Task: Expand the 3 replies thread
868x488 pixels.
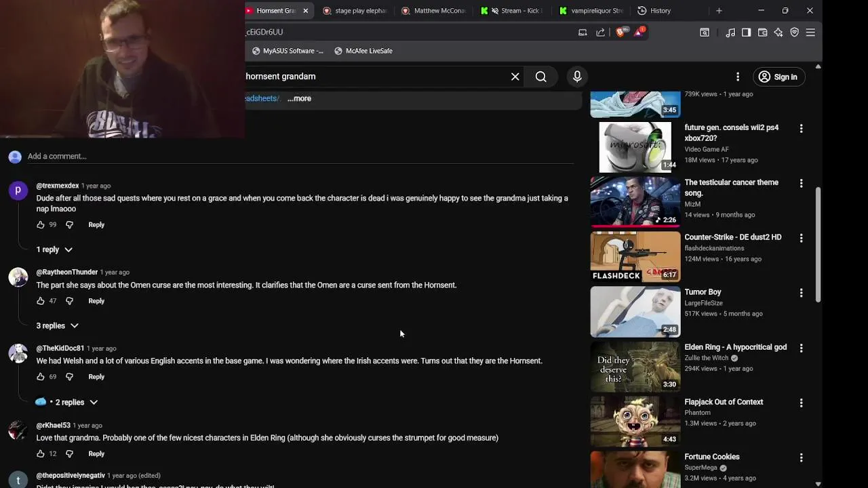Action: (x=57, y=326)
